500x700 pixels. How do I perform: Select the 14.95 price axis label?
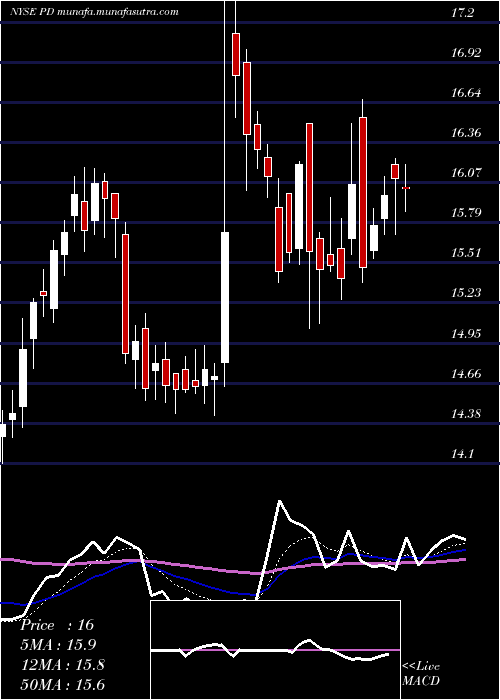tap(466, 333)
